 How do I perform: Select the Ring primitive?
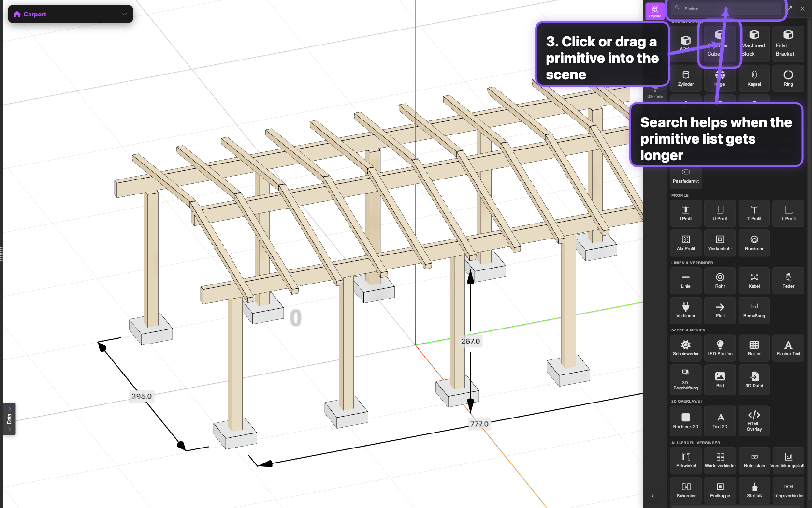pyautogui.click(x=788, y=79)
